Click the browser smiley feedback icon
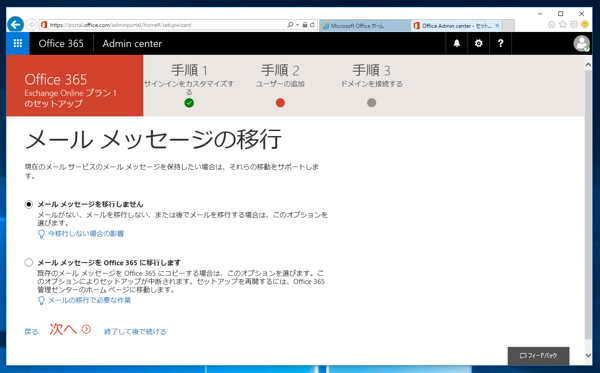This screenshot has width=600, height=373. (585, 24)
